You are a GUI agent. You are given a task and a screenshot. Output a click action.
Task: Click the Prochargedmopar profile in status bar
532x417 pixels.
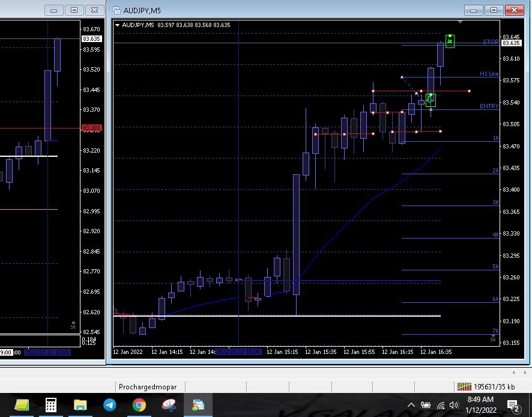(x=148, y=387)
